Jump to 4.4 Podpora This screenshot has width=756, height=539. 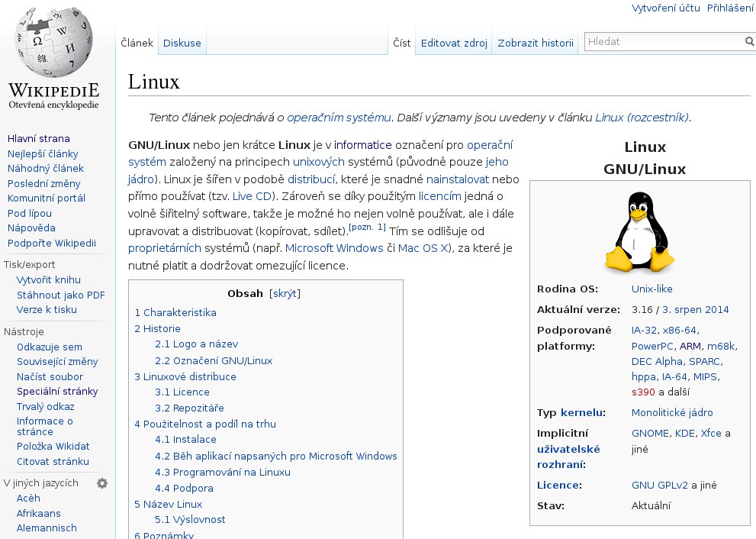tap(184, 488)
